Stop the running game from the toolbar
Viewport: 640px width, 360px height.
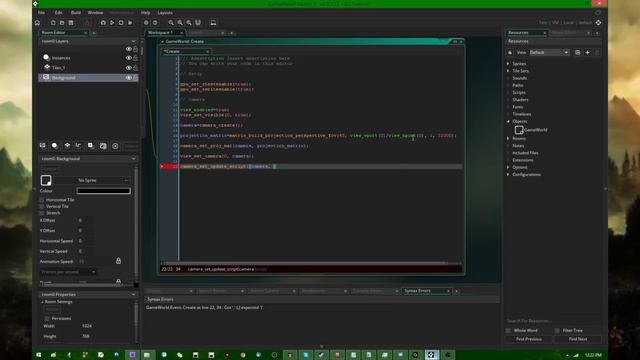click(121, 23)
